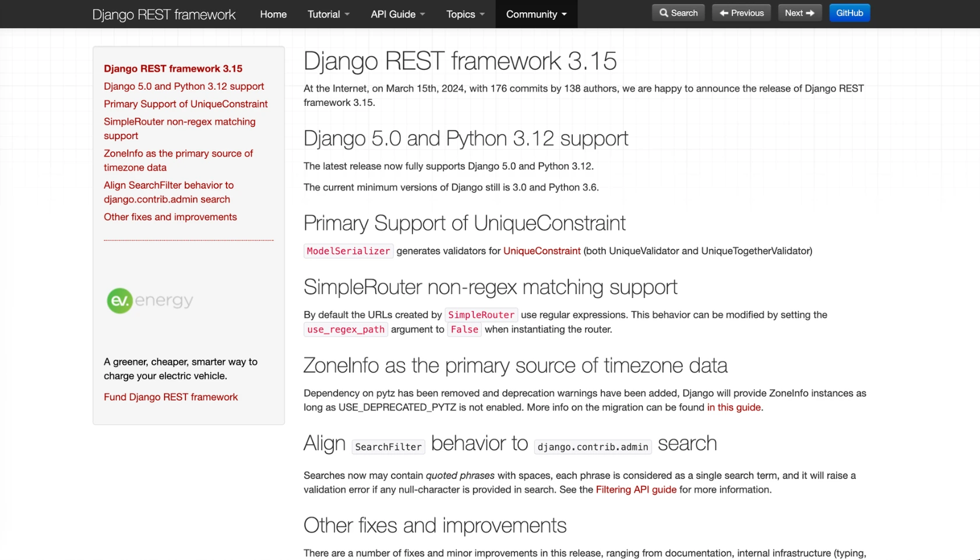980x560 pixels.
Task: Click the ev.energy sponsor logo
Action: pos(150,300)
